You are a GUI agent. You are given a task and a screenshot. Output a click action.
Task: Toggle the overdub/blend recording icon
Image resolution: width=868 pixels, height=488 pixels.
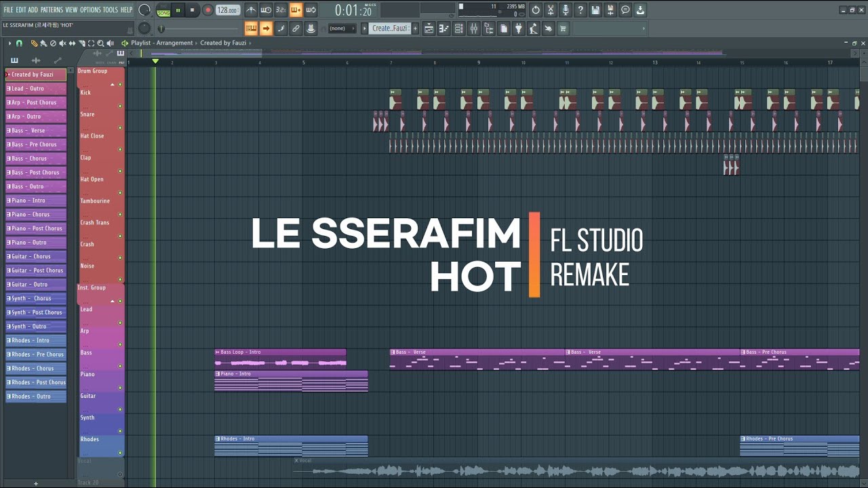296,10
